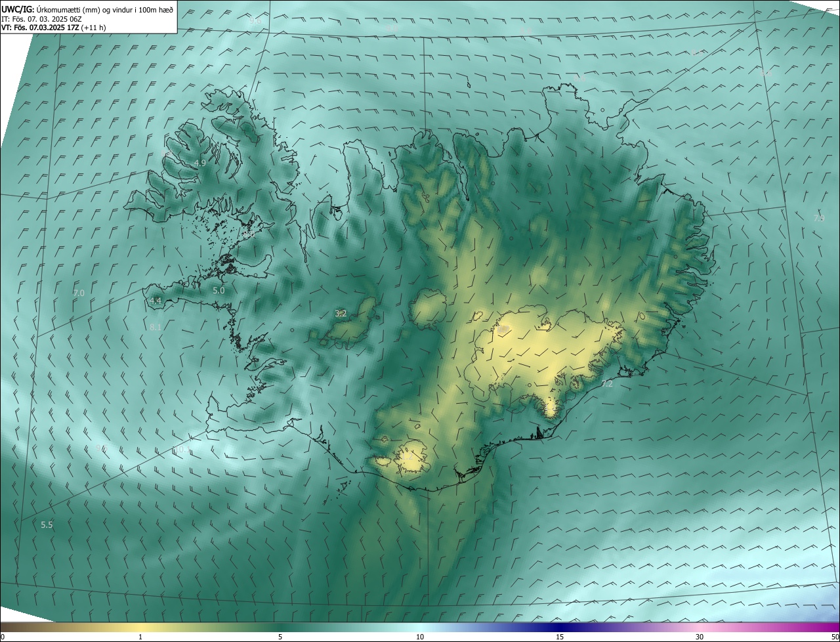Click the colorbar tick label '50'

tap(835, 637)
